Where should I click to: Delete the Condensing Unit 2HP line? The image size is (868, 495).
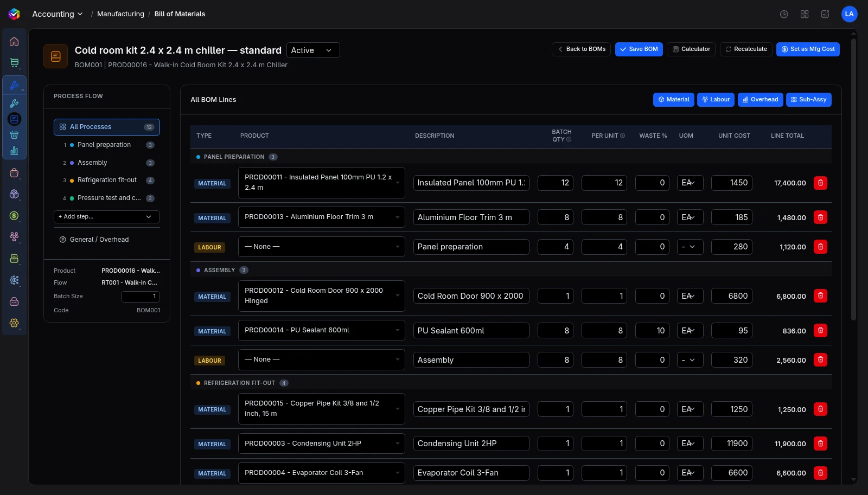point(820,443)
